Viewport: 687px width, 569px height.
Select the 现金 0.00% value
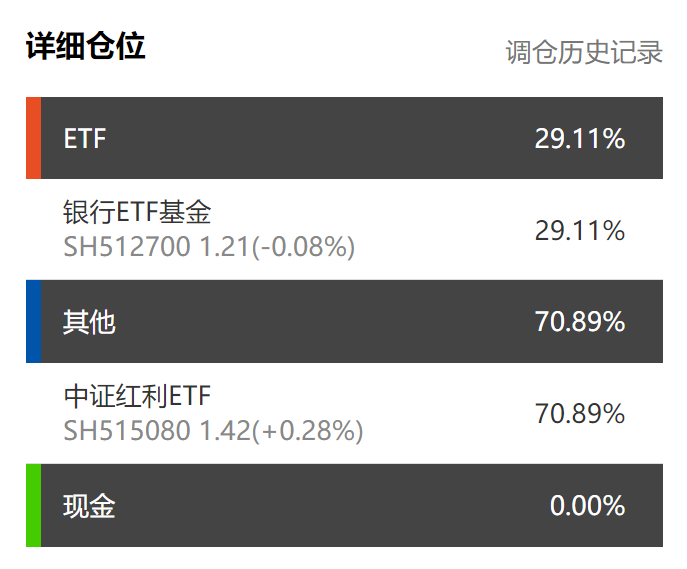pos(587,506)
